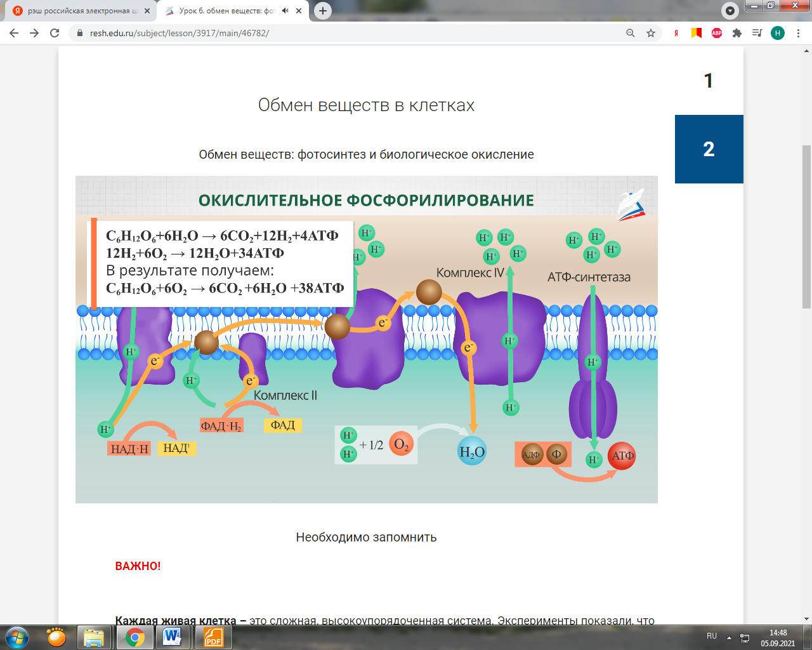The image size is (812, 650).
Task: Open the media playback controls icon
Action: (x=757, y=33)
